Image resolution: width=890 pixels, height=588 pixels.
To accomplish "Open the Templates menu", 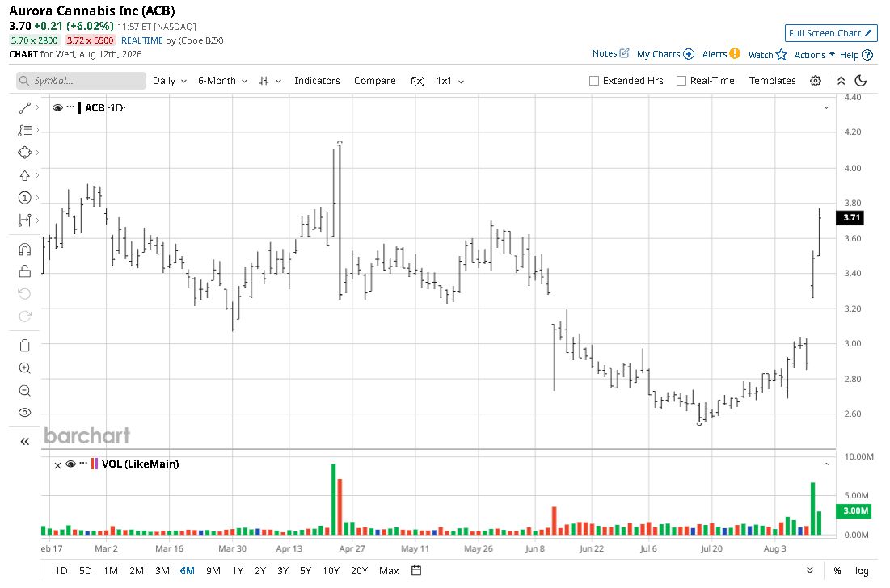I will tap(772, 81).
